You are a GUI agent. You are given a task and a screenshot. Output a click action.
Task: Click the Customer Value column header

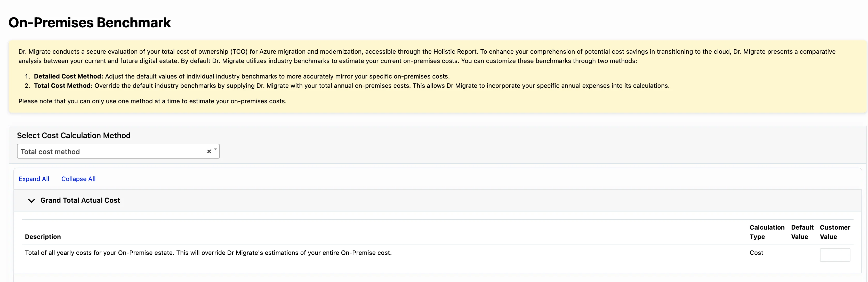tap(835, 232)
